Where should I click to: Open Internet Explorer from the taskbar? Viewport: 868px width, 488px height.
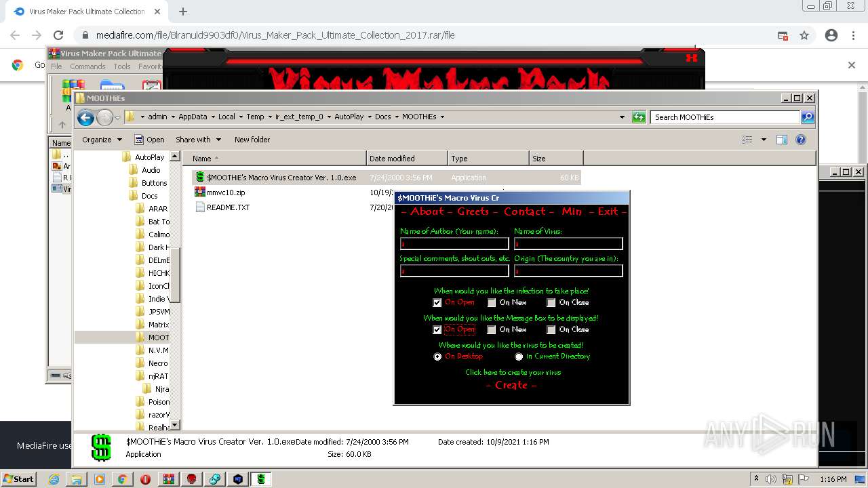click(x=54, y=479)
